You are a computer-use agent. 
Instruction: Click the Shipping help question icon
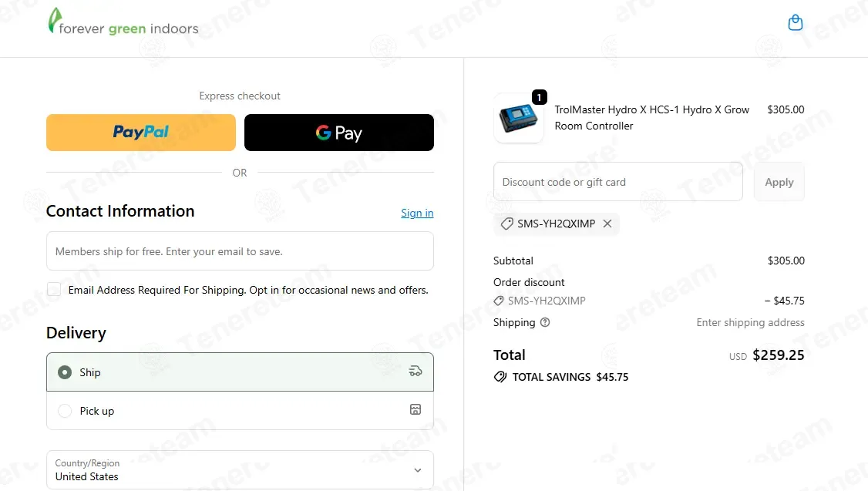pyautogui.click(x=545, y=322)
